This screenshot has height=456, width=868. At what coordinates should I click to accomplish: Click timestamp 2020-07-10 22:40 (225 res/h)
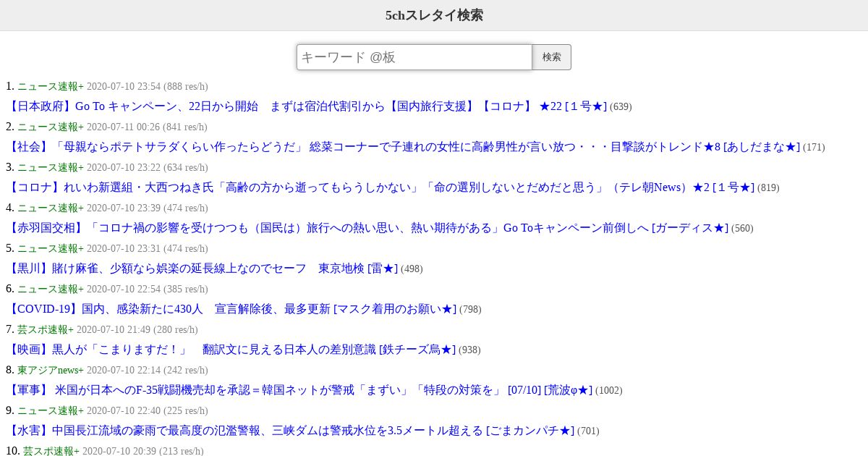pyautogui.click(x=148, y=411)
